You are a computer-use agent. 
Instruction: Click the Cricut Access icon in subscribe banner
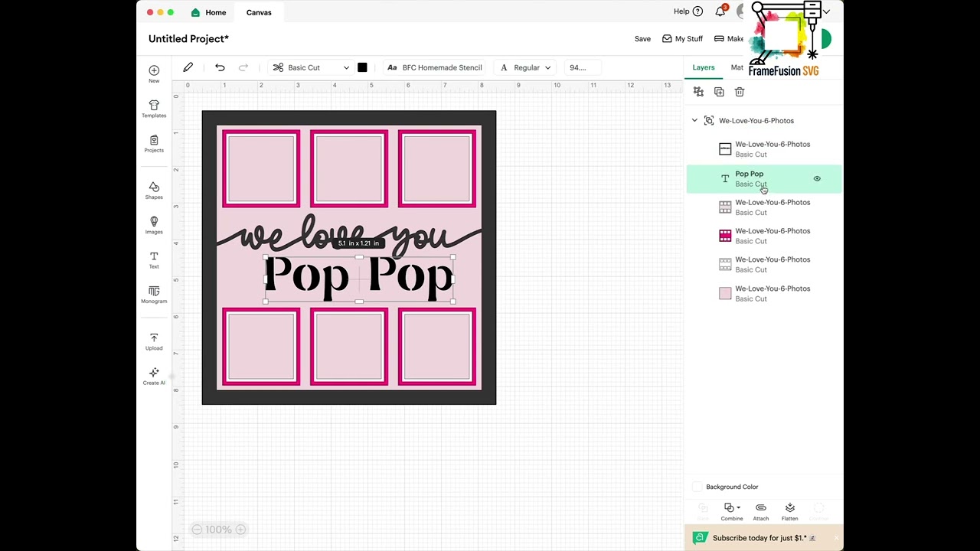coord(699,538)
